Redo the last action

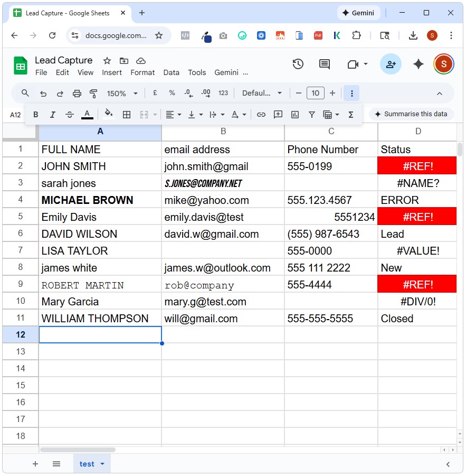click(60, 94)
